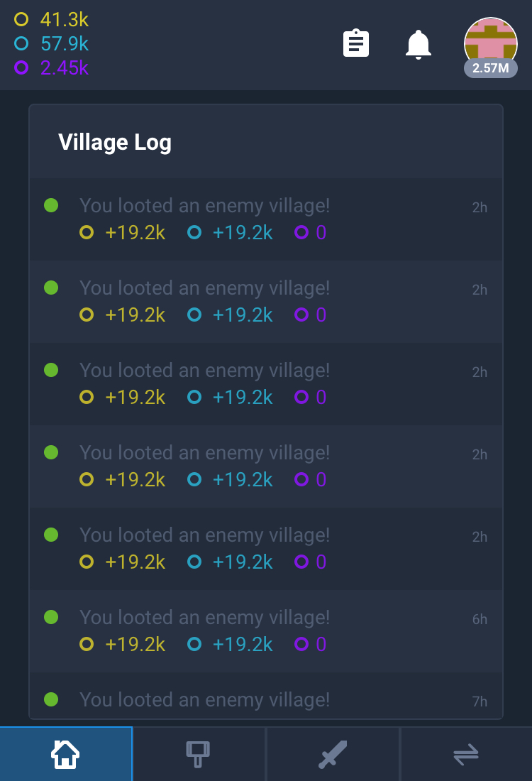Screen dimensions: 532x781
Task: Open the sword attack tab
Action: click(x=333, y=754)
